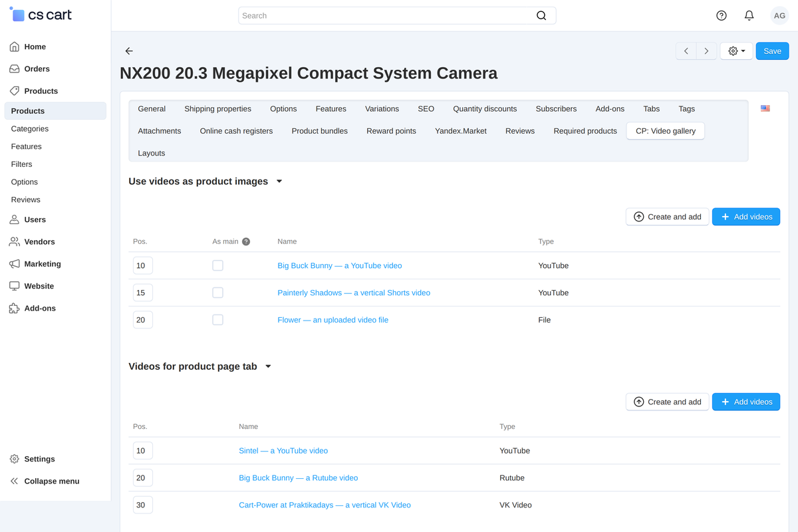Click the File type cell
The image size is (798, 532).
coord(545,320)
